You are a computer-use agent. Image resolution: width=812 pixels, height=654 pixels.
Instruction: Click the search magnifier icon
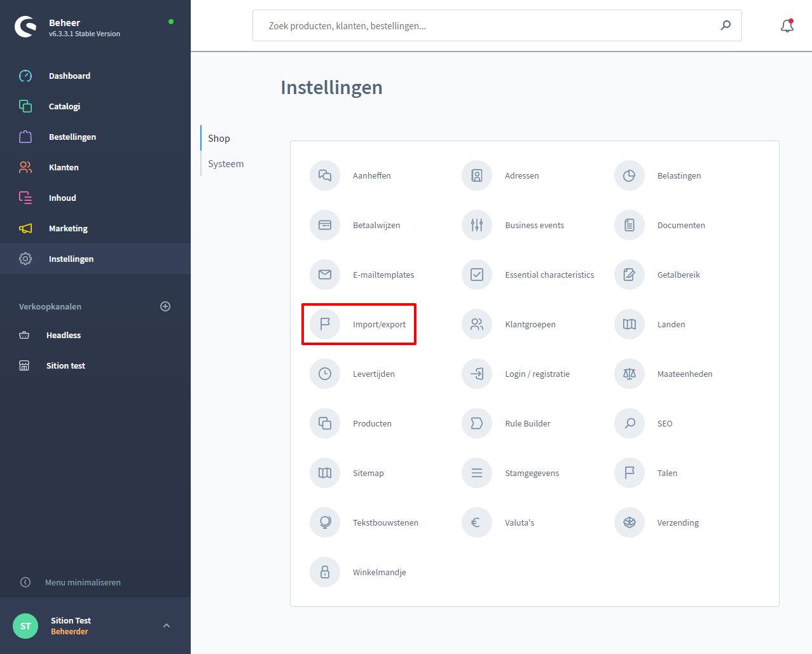coord(726,25)
